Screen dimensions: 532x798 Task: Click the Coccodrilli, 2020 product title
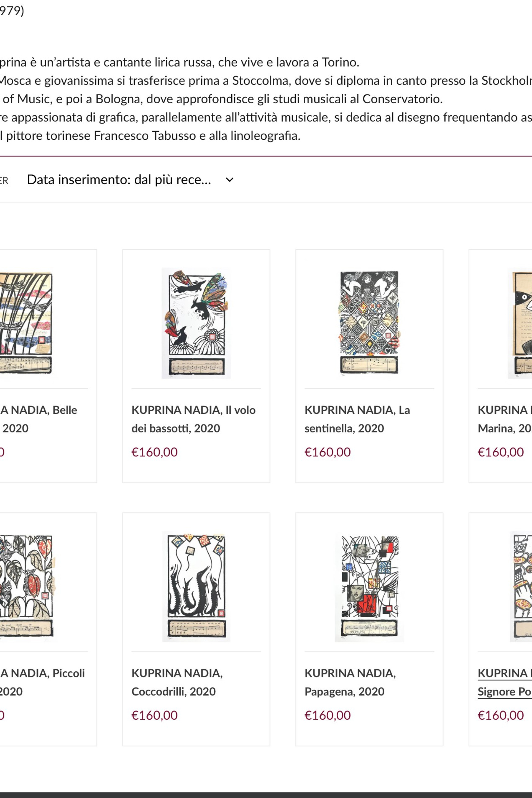tap(177, 682)
